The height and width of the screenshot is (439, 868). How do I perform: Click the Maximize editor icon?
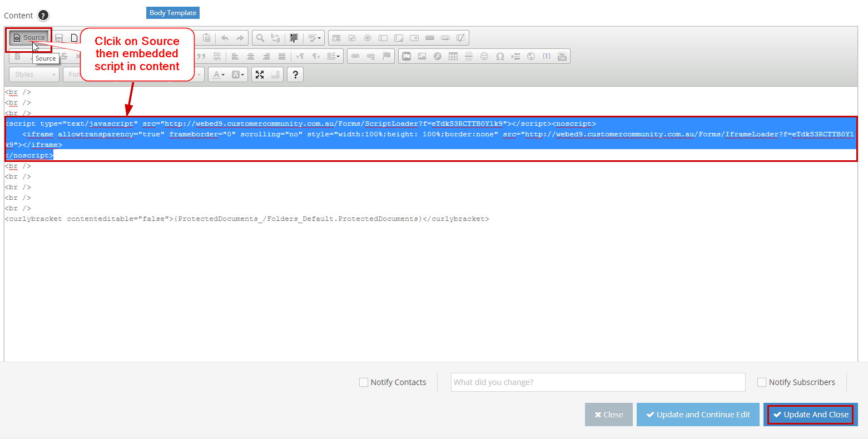click(260, 75)
